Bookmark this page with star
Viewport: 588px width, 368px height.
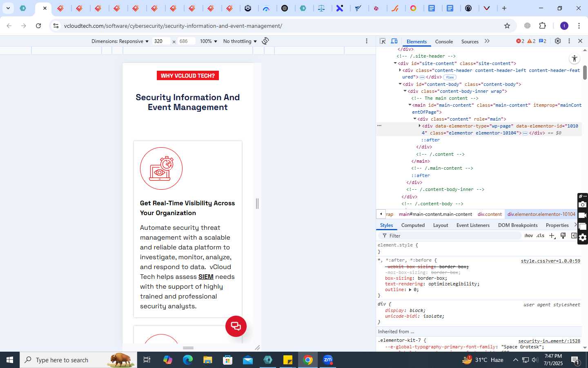pyautogui.click(x=507, y=26)
